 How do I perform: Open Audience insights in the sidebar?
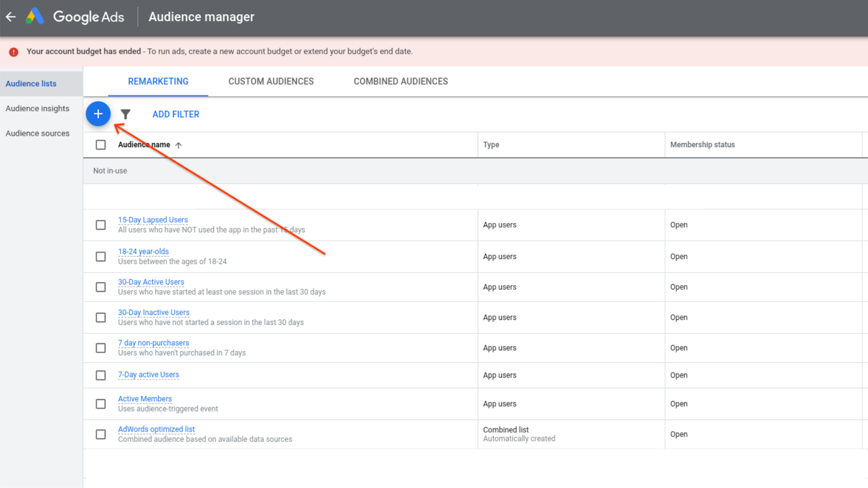[x=37, y=108]
